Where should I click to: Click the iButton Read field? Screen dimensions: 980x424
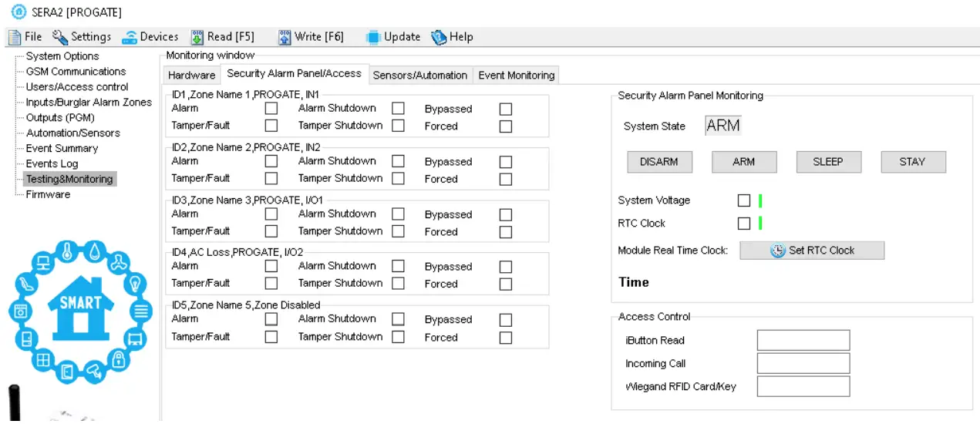click(803, 341)
